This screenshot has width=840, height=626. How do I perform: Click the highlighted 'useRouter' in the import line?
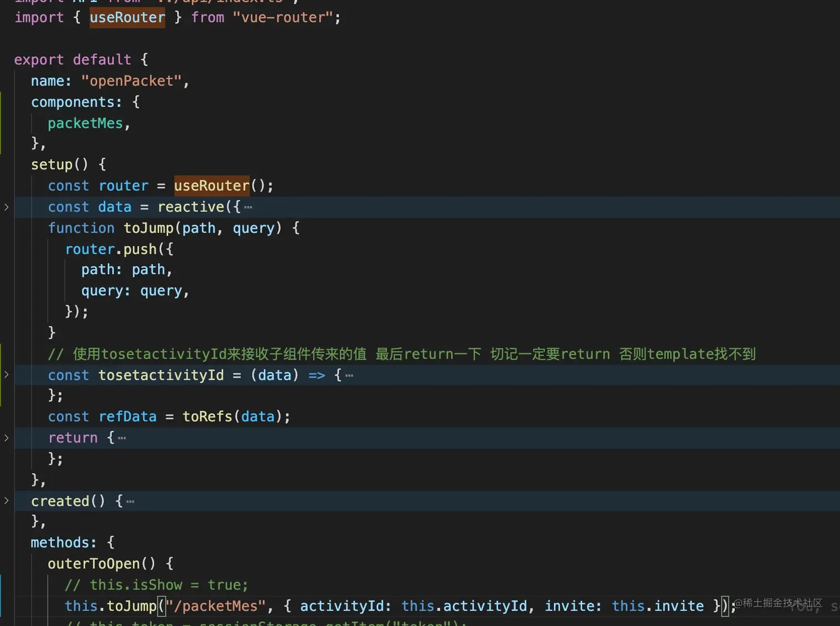pyautogui.click(x=127, y=17)
